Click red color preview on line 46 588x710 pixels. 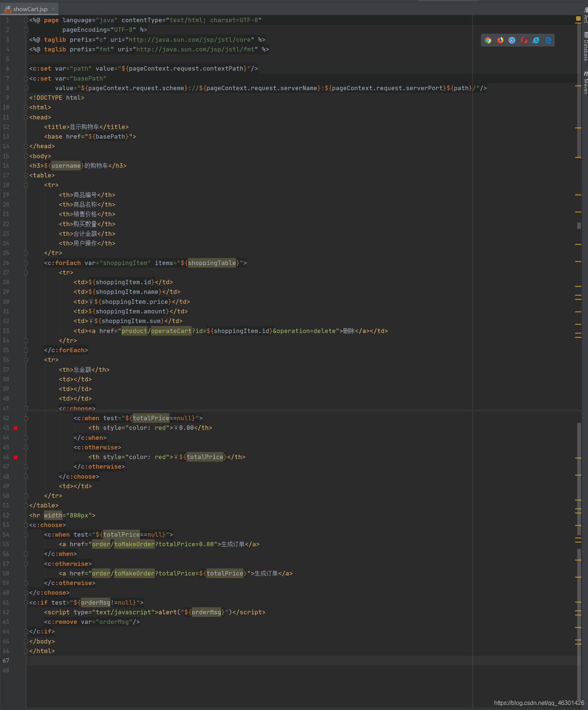point(16,457)
